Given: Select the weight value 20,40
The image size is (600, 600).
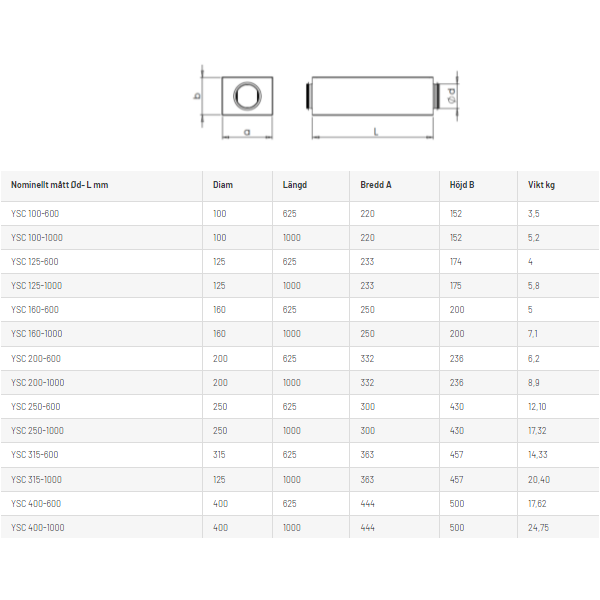Looking at the screenshot, I should [x=538, y=479].
